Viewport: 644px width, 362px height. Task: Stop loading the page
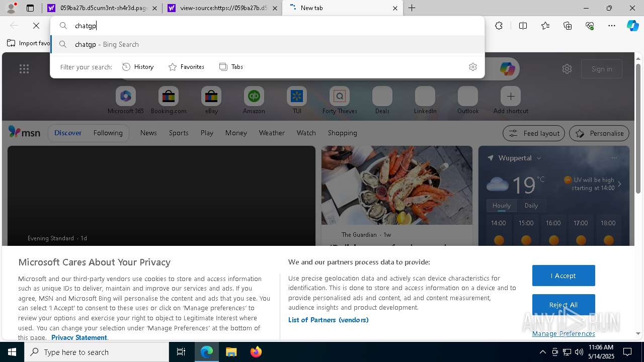click(x=36, y=26)
